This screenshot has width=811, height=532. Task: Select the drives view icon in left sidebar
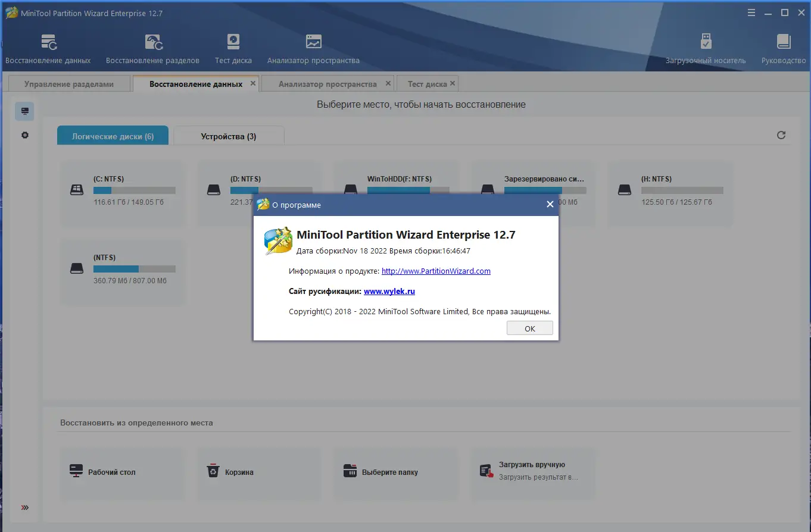click(x=24, y=111)
